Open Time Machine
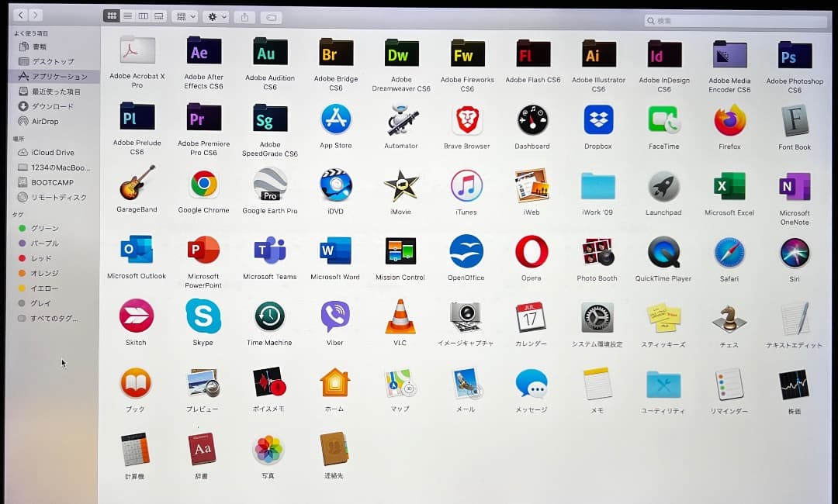Viewport: 838px width, 504px height. coord(268,317)
